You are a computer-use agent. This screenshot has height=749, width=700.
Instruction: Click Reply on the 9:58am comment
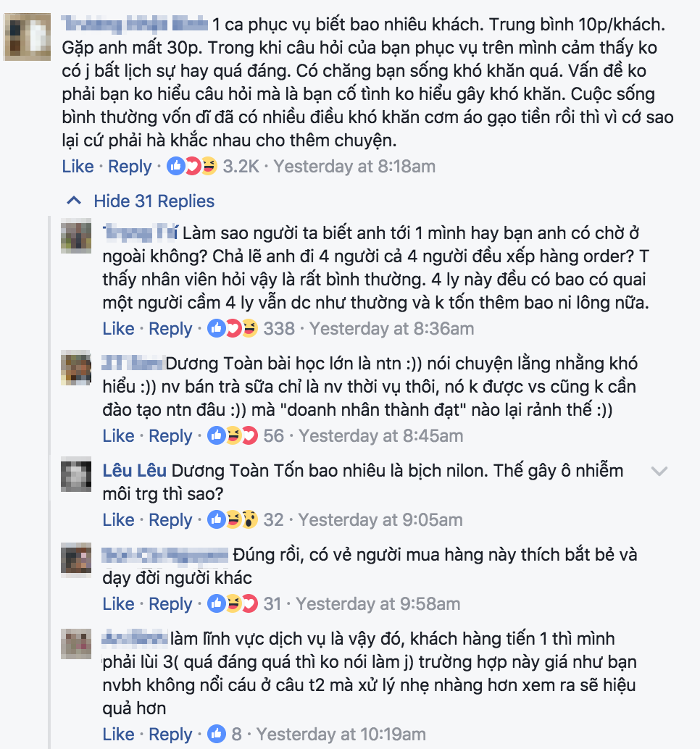click(170, 604)
